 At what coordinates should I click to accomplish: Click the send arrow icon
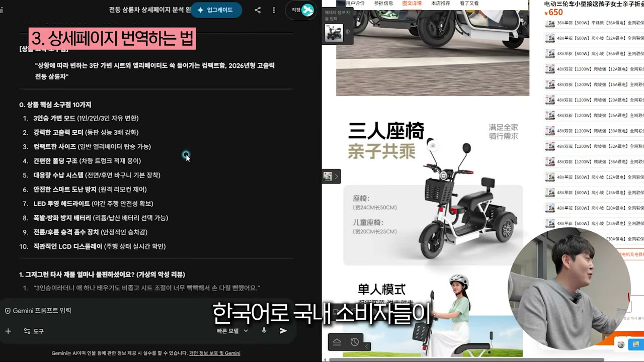pyautogui.click(x=283, y=330)
